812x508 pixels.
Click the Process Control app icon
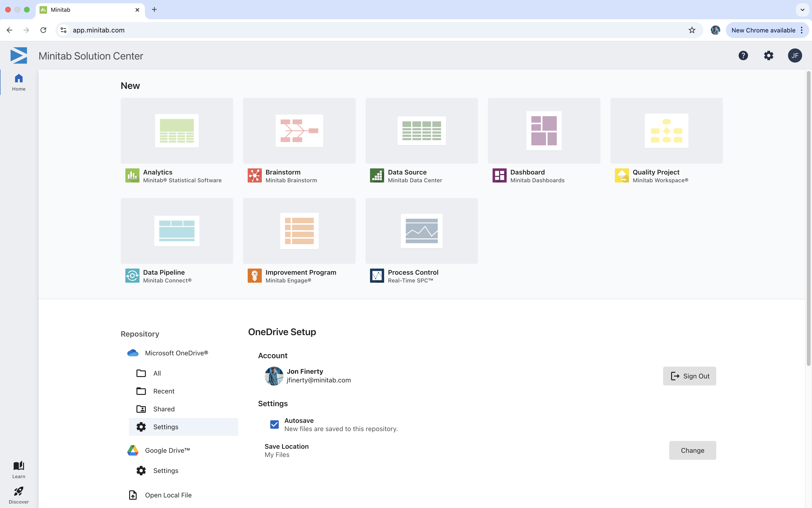tap(377, 275)
